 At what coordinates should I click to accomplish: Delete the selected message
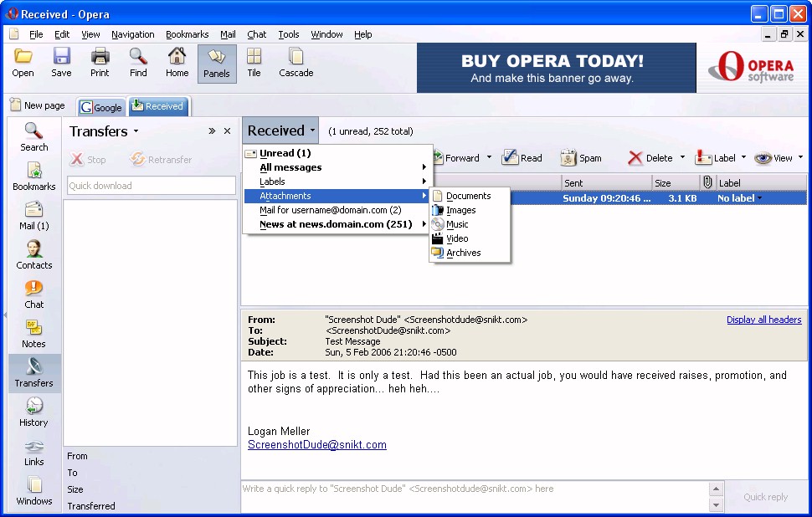click(x=650, y=158)
